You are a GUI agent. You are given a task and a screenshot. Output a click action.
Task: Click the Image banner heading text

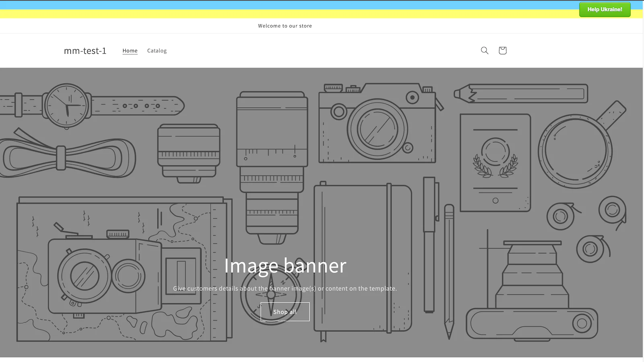point(285,265)
